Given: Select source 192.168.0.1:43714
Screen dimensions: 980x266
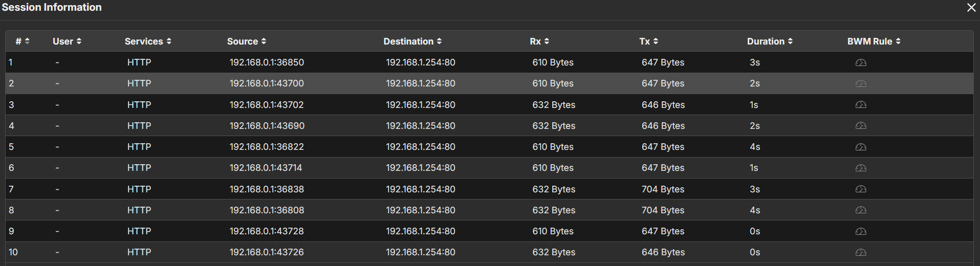Looking at the screenshot, I should point(266,168).
